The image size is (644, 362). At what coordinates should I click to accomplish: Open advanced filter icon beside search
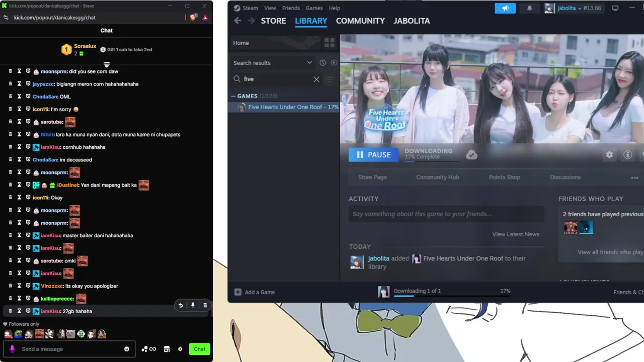point(330,79)
